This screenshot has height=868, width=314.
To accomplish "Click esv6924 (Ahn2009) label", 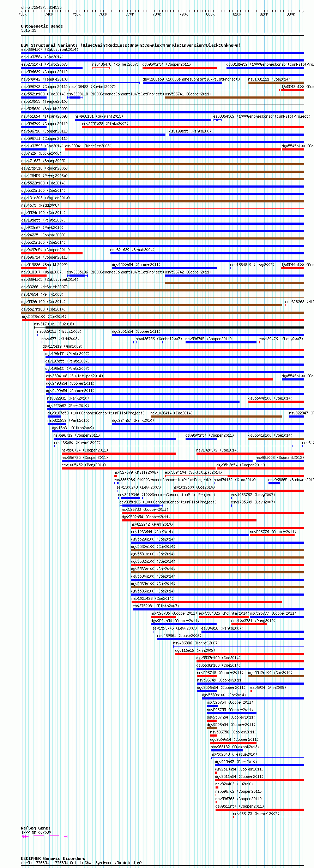I will [268, 687].
